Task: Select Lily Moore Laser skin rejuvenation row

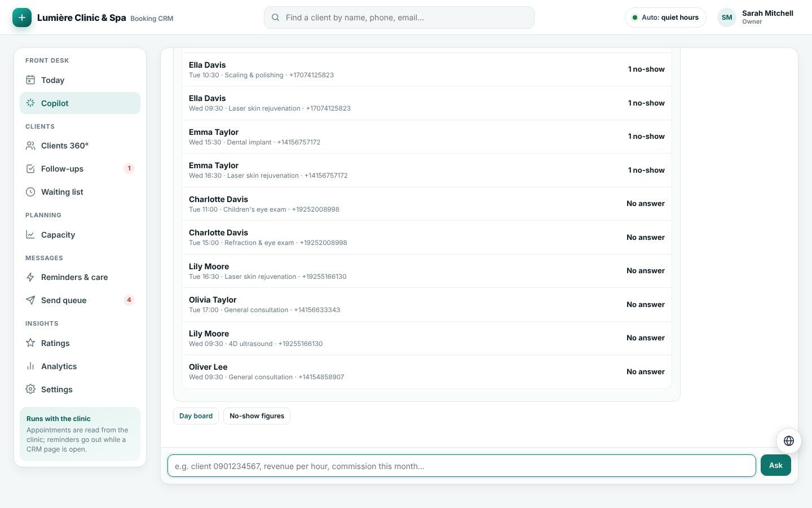Action: tap(427, 271)
